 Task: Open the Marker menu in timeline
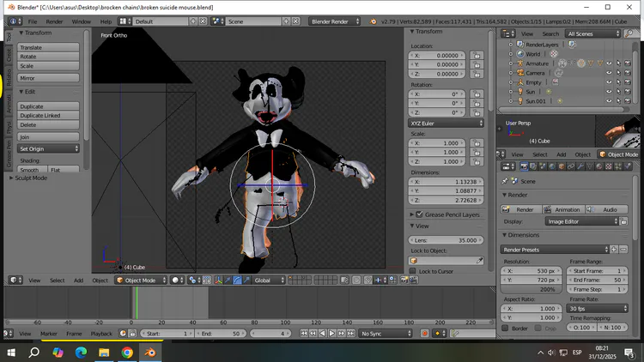click(48, 334)
